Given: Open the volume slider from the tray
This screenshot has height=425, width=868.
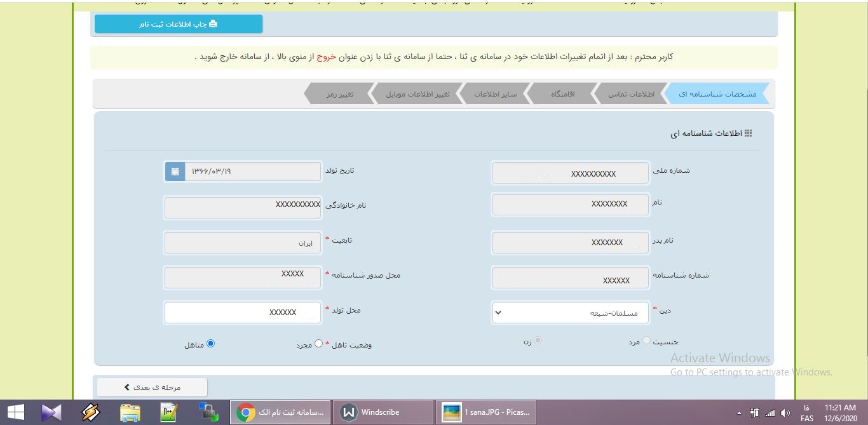Looking at the screenshot, I should tap(785, 412).
